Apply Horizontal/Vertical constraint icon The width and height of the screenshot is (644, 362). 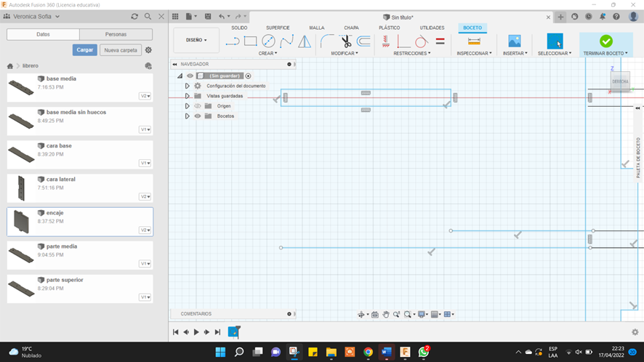(x=386, y=41)
